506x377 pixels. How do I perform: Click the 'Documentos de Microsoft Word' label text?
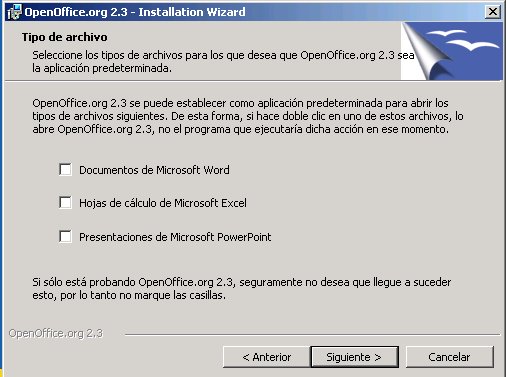[154, 170]
